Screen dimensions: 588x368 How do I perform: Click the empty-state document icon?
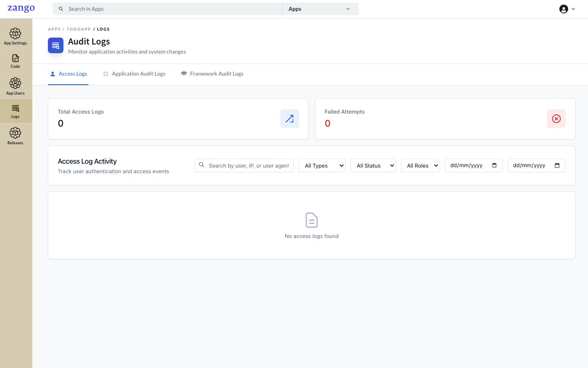[311, 220]
